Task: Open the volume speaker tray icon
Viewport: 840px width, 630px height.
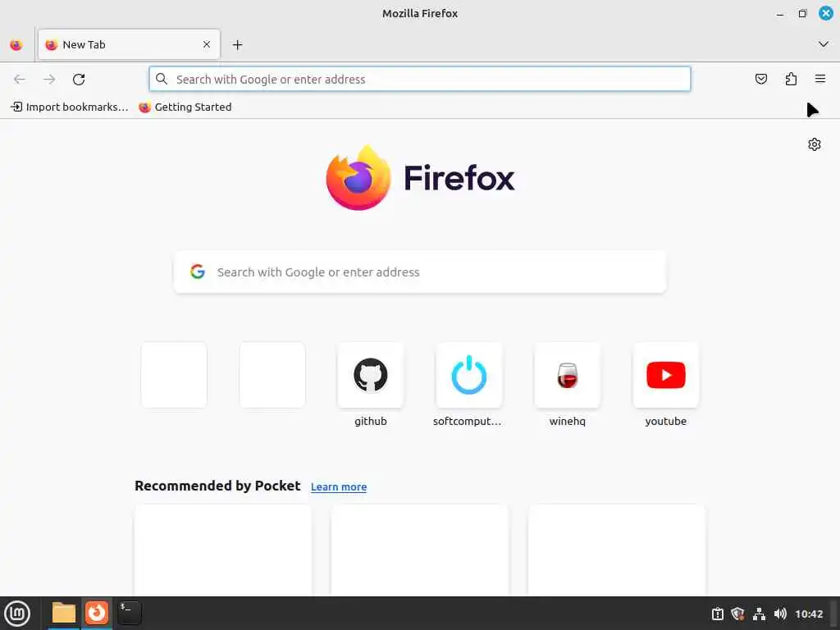Action: 780,614
